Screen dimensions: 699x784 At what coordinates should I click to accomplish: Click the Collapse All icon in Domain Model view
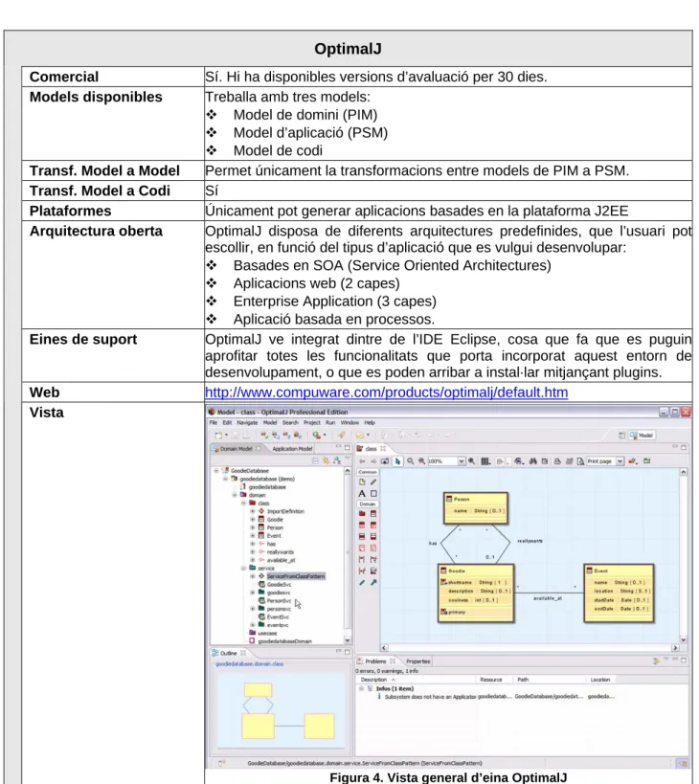coord(315,461)
